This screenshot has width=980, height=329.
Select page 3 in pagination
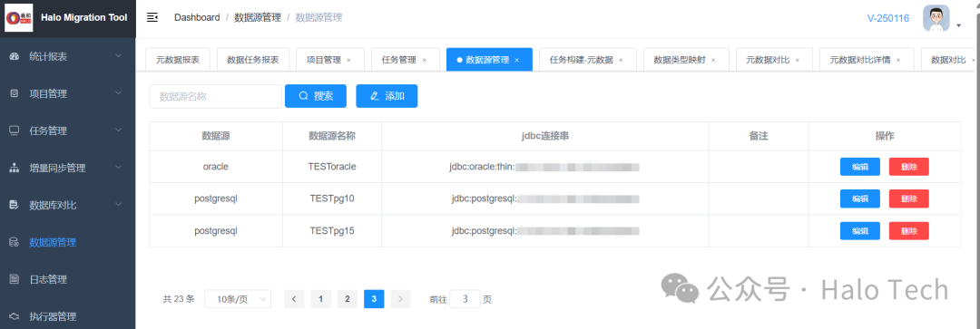coord(374,299)
